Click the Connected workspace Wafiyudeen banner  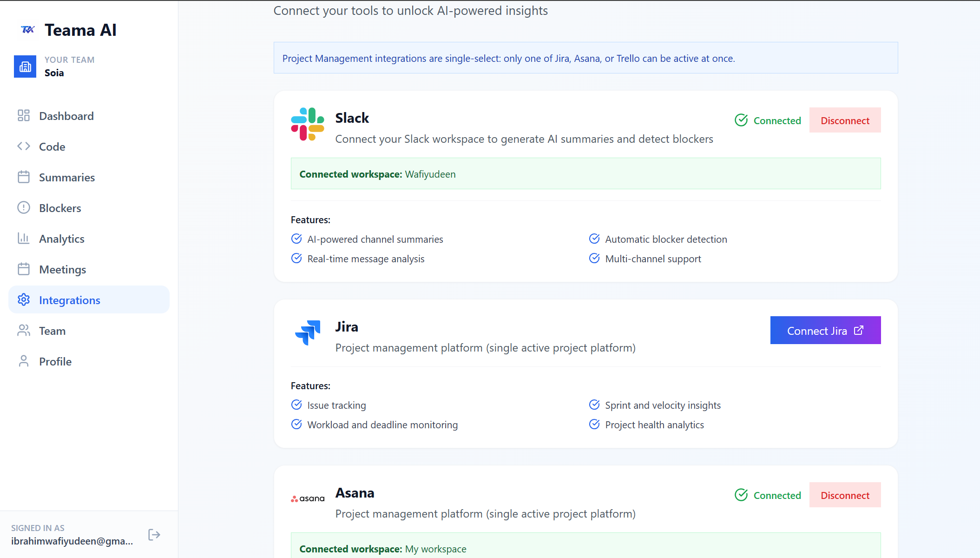coord(585,174)
